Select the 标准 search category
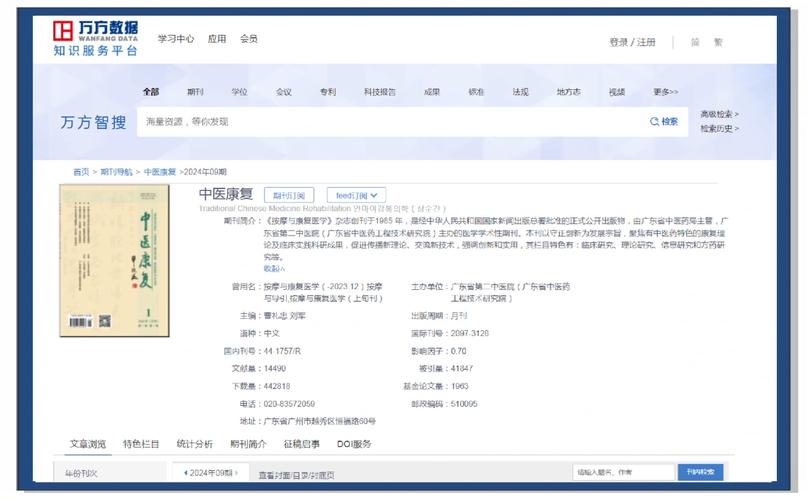 click(x=476, y=92)
